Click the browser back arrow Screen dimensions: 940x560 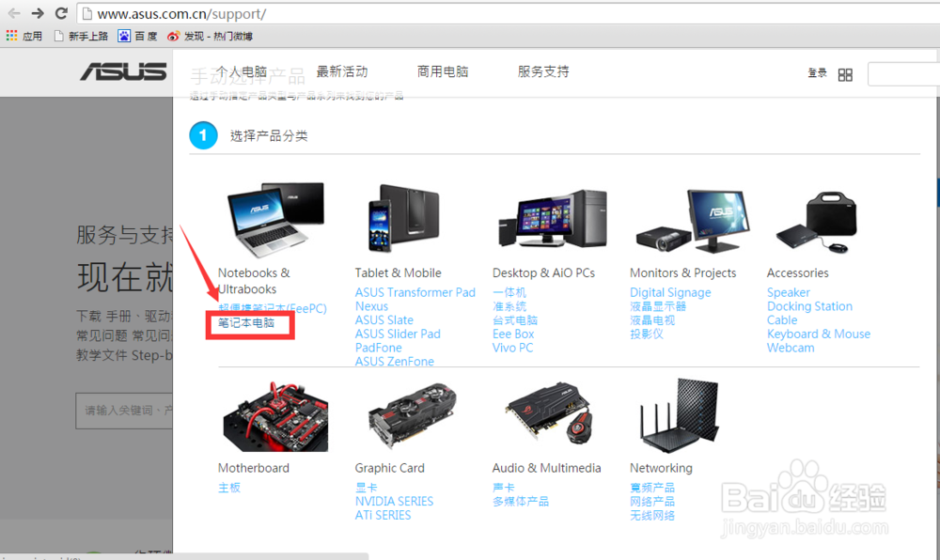coord(14,13)
